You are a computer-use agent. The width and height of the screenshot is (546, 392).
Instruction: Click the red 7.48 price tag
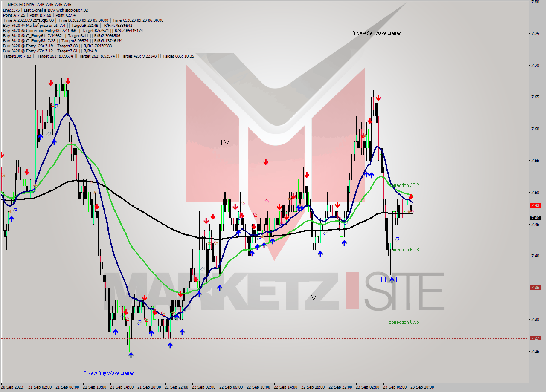coord(535,205)
